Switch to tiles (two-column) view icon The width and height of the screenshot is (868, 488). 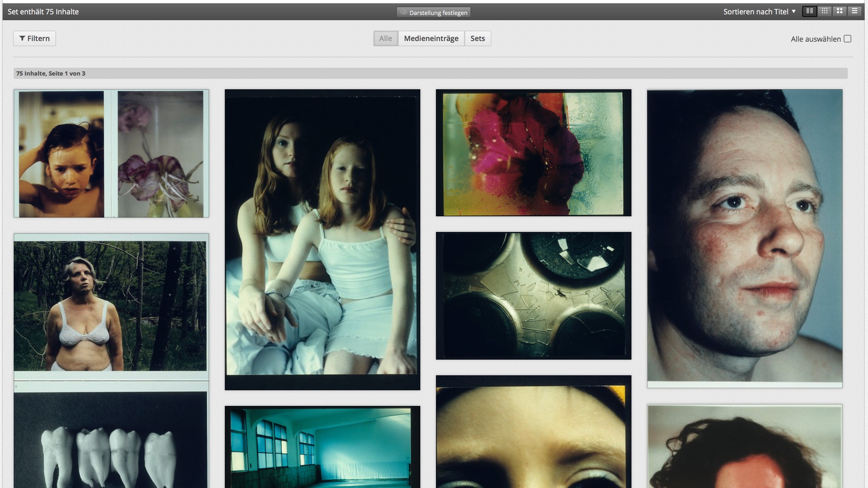809,11
